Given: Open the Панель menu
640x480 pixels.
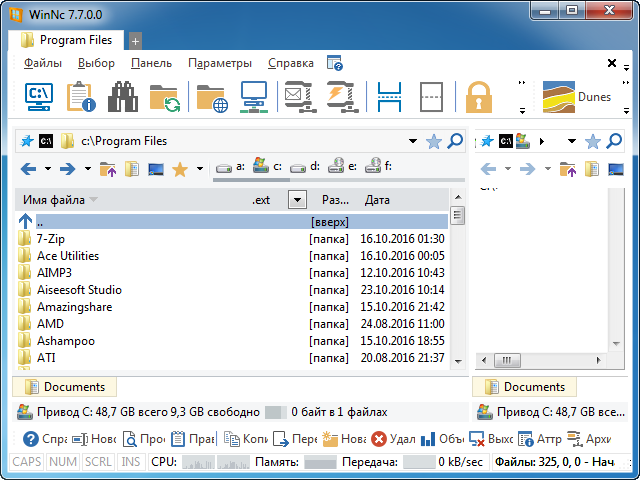Looking at the screenshot, I should tap(151, 63).
